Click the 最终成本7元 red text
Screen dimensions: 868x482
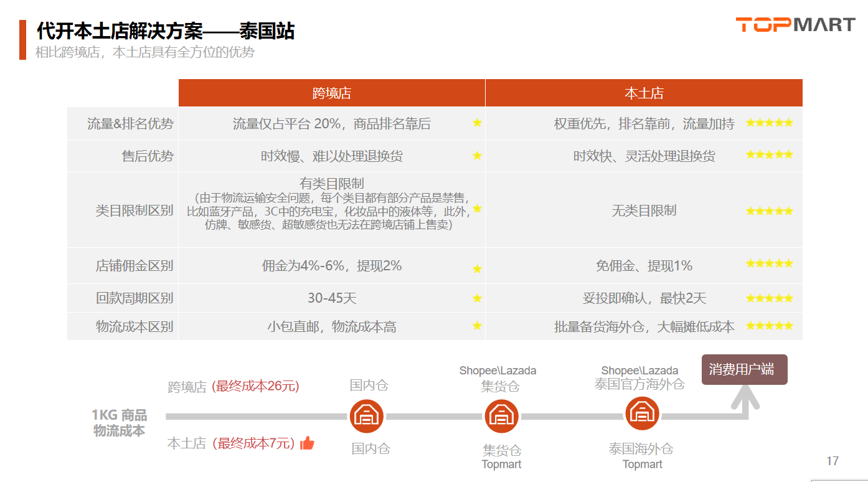point(253,443)
